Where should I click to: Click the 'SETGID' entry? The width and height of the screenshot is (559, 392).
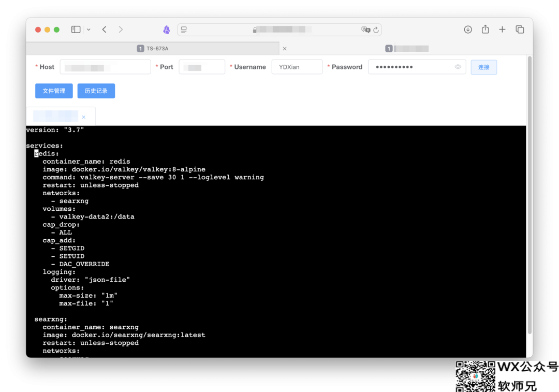(68, 248)
